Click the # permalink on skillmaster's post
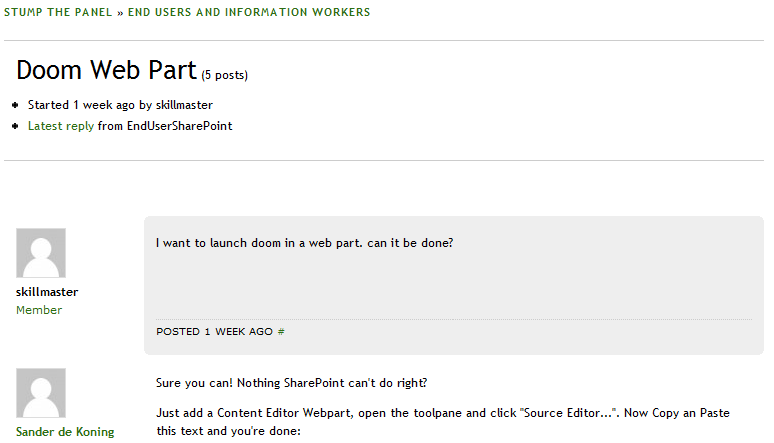Image resolution: width=774 pixels, height=443 pixels. click(x=281, y=331)
